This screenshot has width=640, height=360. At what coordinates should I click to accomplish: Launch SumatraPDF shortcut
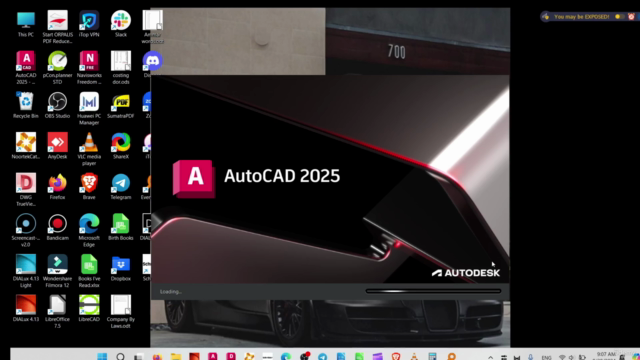point(121,105)
